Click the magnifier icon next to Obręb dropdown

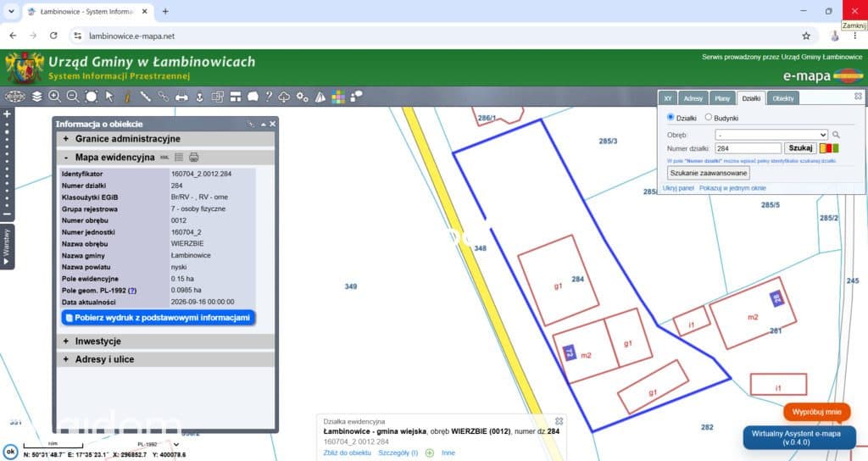pos(836,135)
